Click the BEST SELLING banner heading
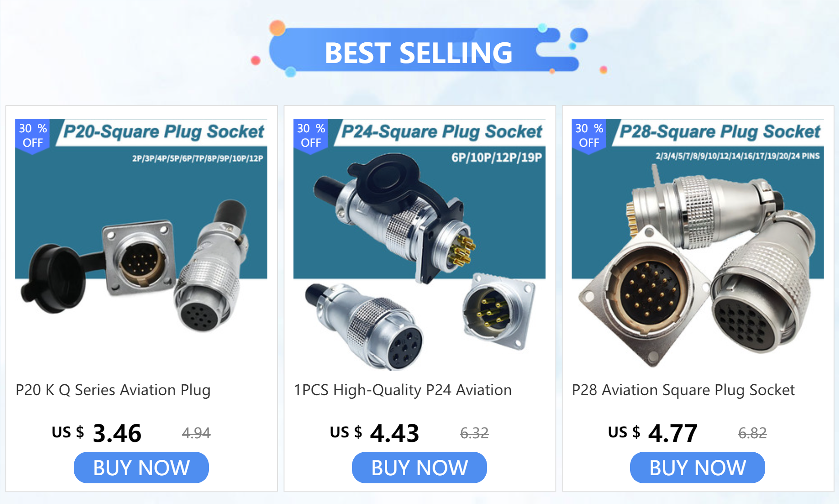 pyautogui.click(x=419, y=53)
